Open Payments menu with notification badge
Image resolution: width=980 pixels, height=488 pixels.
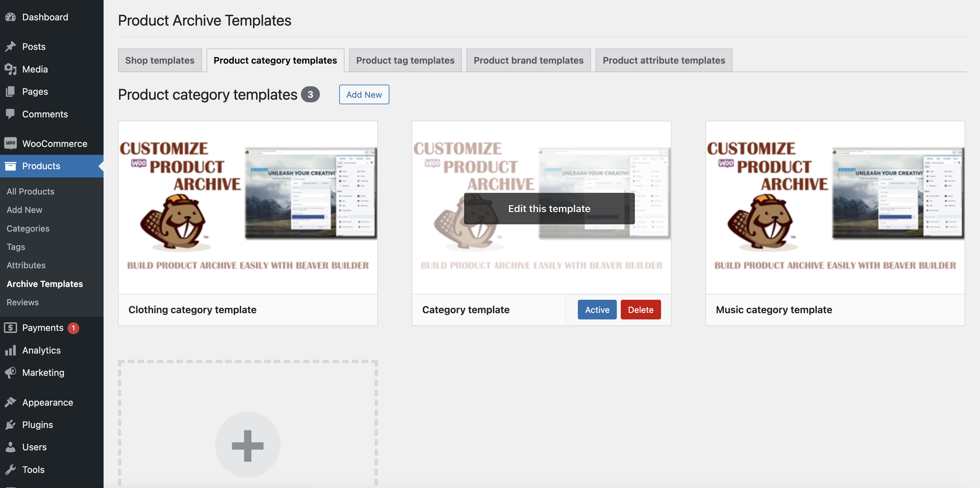pos(43,328)
